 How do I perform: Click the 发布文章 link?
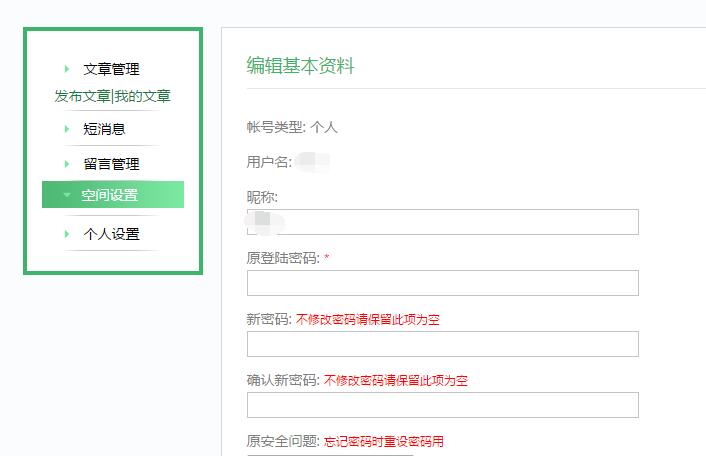point(82,96)
